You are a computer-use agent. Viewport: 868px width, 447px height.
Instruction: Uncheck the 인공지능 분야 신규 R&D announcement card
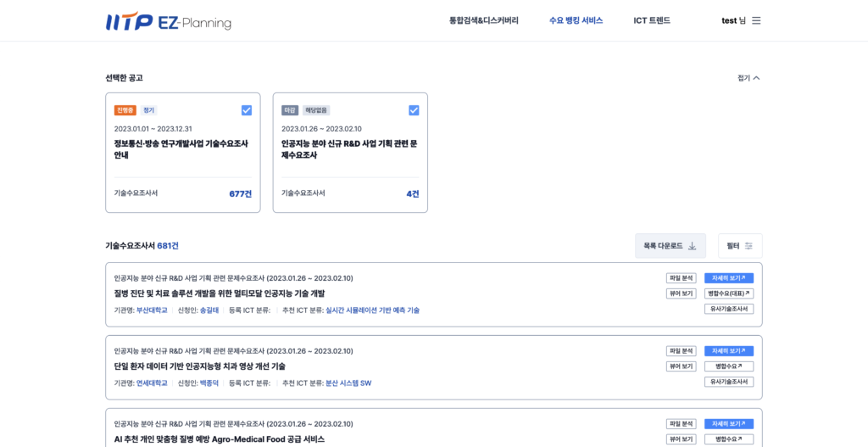click(414, 110)
